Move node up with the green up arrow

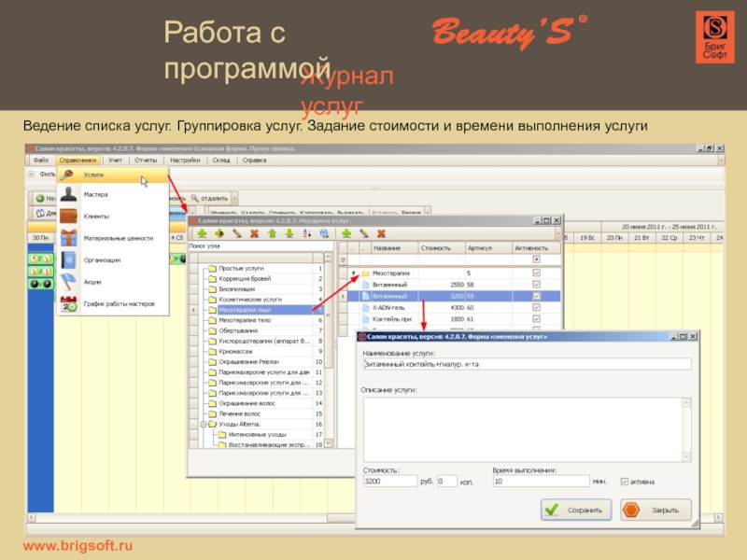tap(272, 233)
